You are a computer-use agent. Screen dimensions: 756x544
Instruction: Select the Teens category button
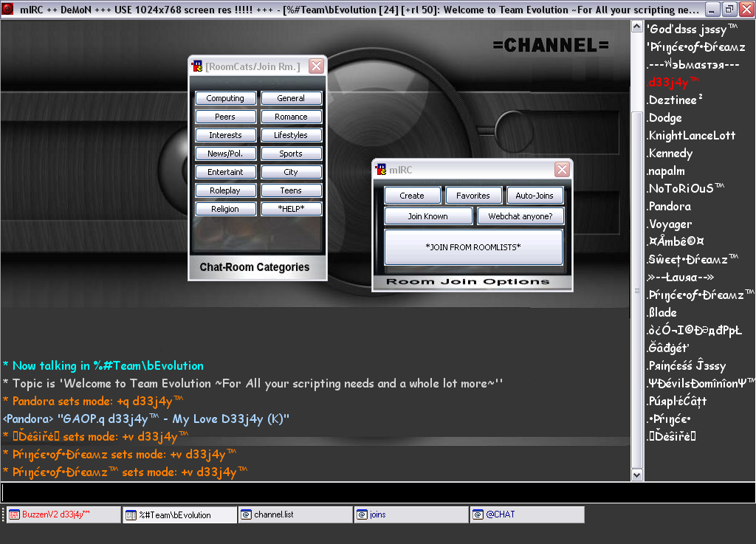tap(291, 190)
